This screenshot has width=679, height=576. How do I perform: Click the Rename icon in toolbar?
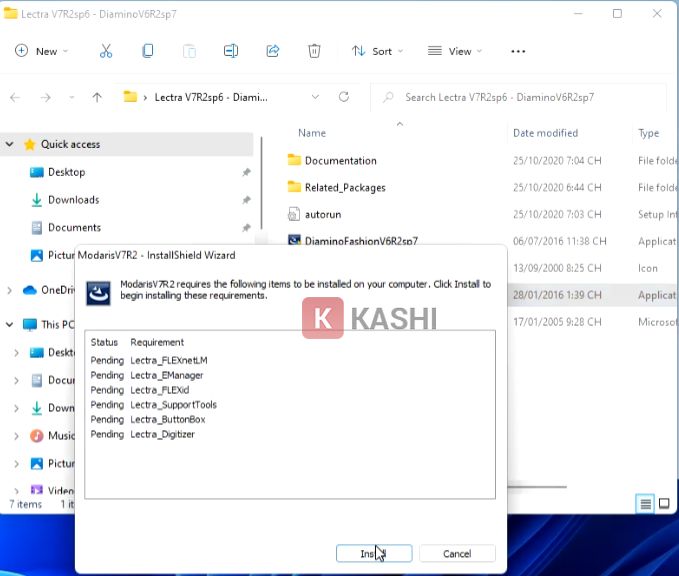pyautogui.click(x=231, y=51)
